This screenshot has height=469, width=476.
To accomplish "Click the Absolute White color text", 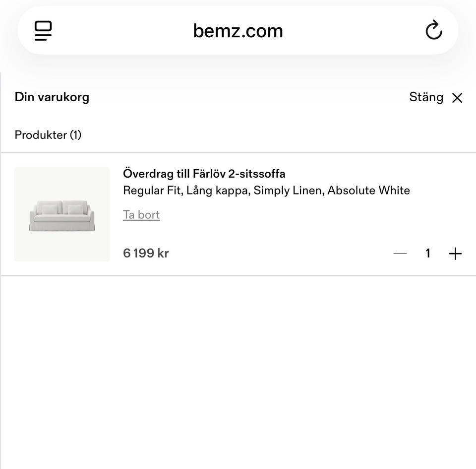I will point(368,191).
